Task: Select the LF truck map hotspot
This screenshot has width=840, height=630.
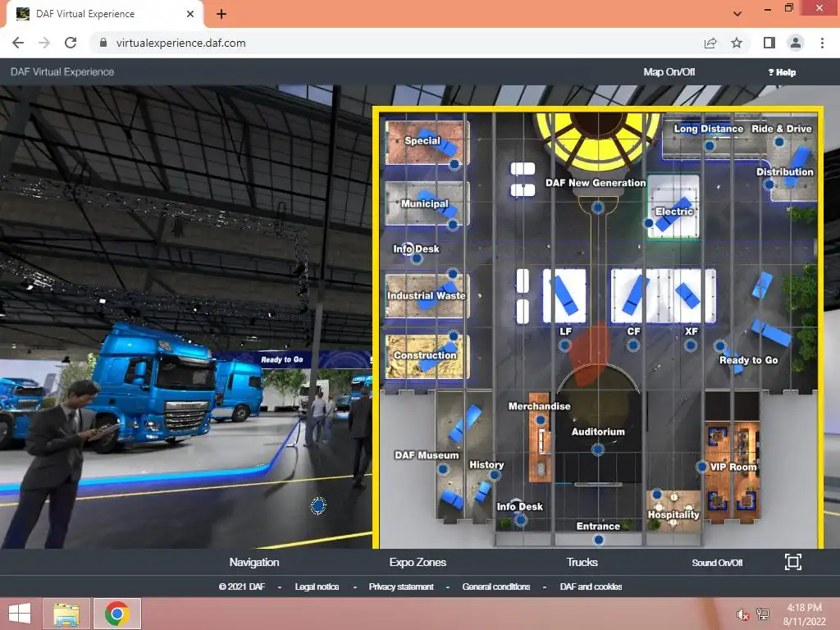Action: click(x=564, y=345)
